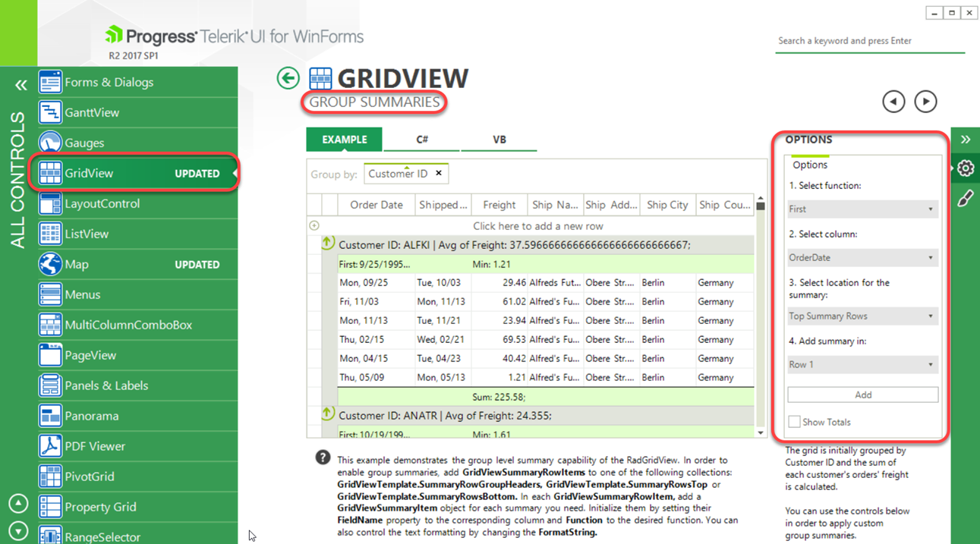Click the Add summary button
This screenshot has height=544, width=980.
tap(862, 395)
